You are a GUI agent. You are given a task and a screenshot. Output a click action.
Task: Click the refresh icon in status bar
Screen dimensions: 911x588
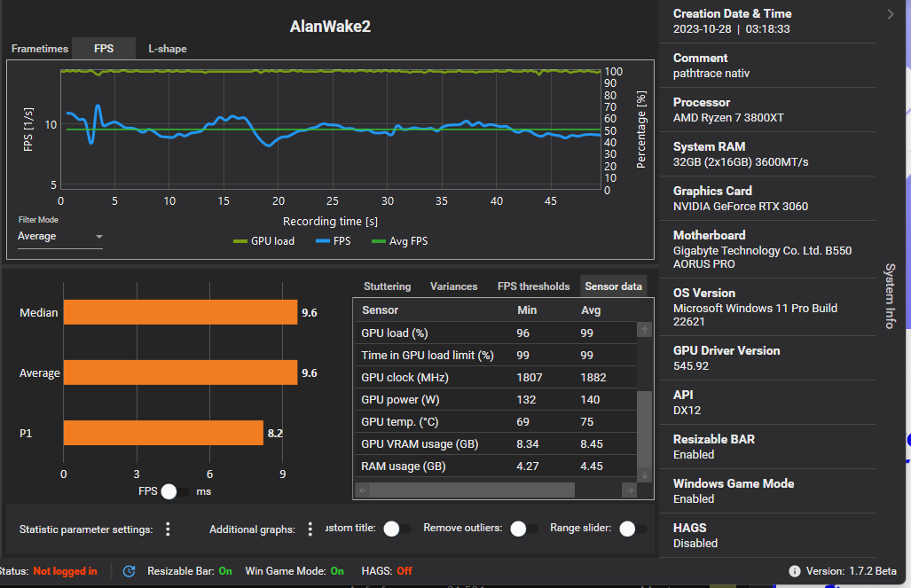coord(129,571)
